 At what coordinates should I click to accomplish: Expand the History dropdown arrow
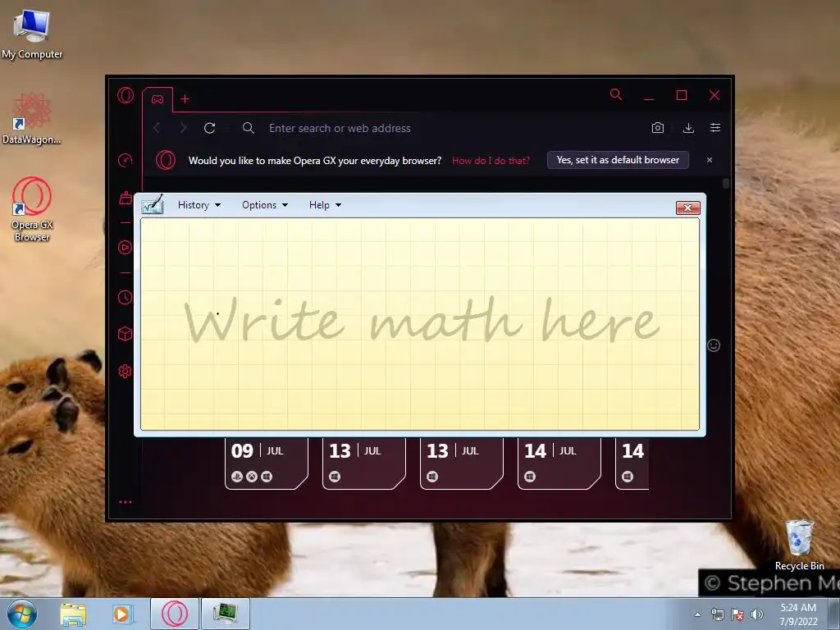tap(217, 205)
